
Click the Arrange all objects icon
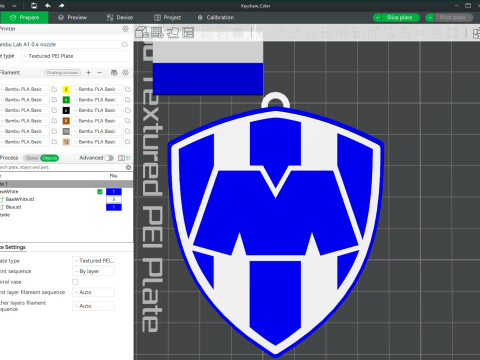tap(188, 33)
